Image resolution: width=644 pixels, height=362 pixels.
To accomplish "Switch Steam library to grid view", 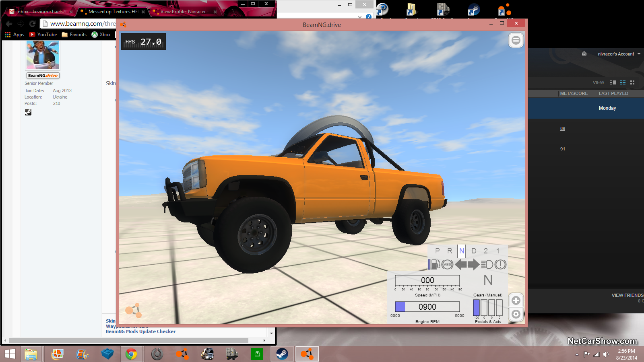I will (632, 82).
